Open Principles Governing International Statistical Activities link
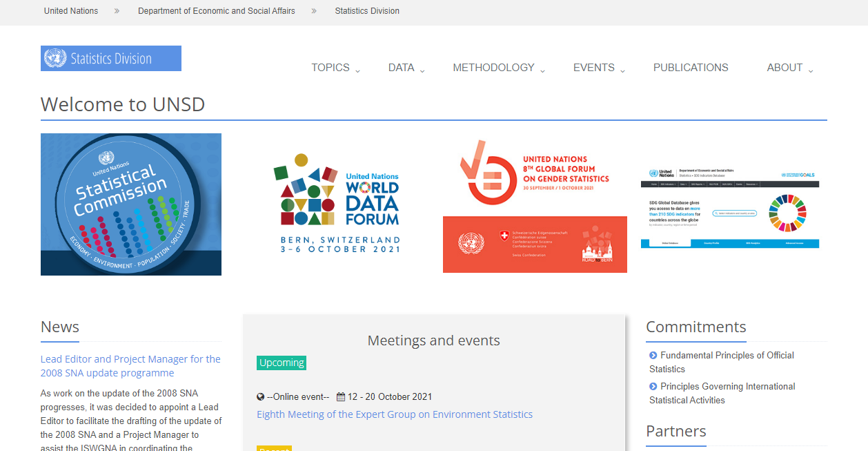 [x=722, y=393]
